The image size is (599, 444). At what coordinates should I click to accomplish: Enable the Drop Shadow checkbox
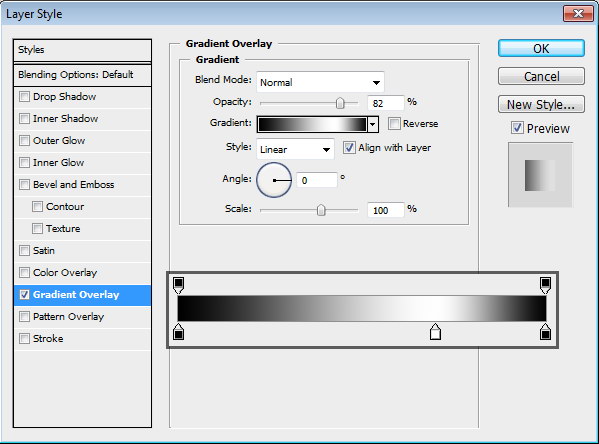(24, 97)
